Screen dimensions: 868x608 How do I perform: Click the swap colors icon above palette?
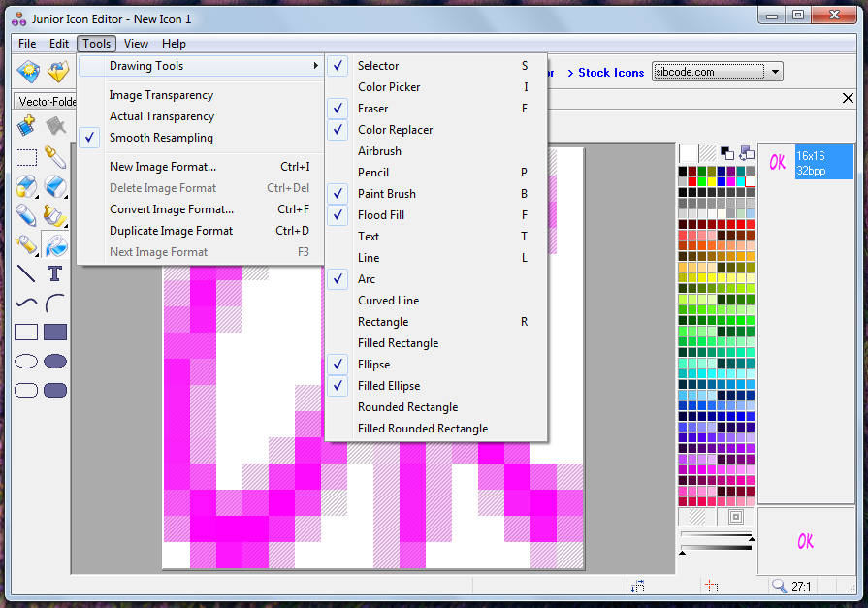click(x=747, y=153)
